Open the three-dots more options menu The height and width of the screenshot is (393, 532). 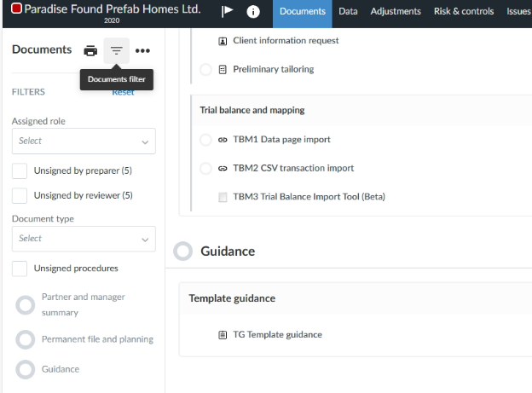coord(142,50)
